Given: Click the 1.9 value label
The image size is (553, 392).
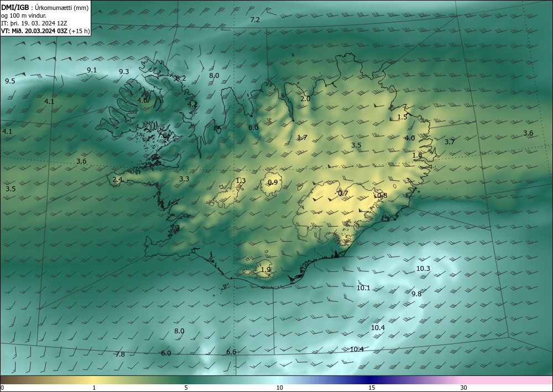Looking at the screenshot, I should click(266, 269).
